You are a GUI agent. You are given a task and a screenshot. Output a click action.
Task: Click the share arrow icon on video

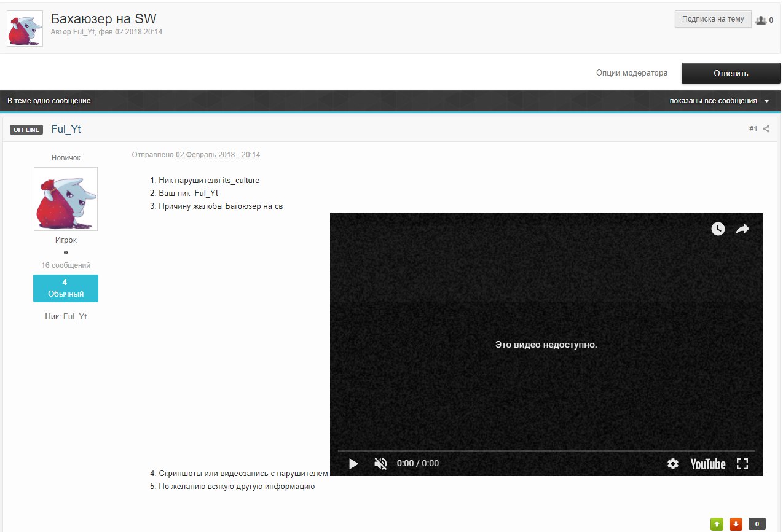[742, 229]
